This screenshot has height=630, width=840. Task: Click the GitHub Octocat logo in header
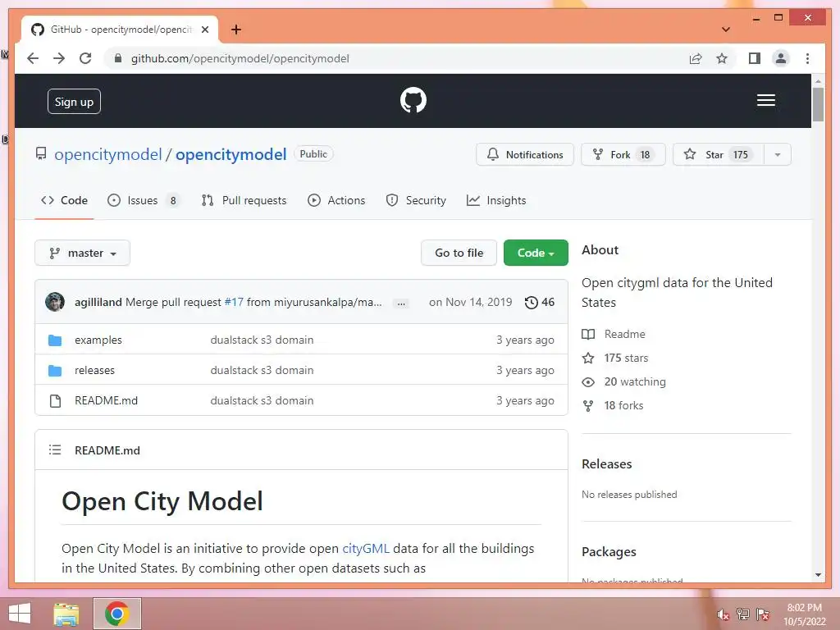click(413, 100)
